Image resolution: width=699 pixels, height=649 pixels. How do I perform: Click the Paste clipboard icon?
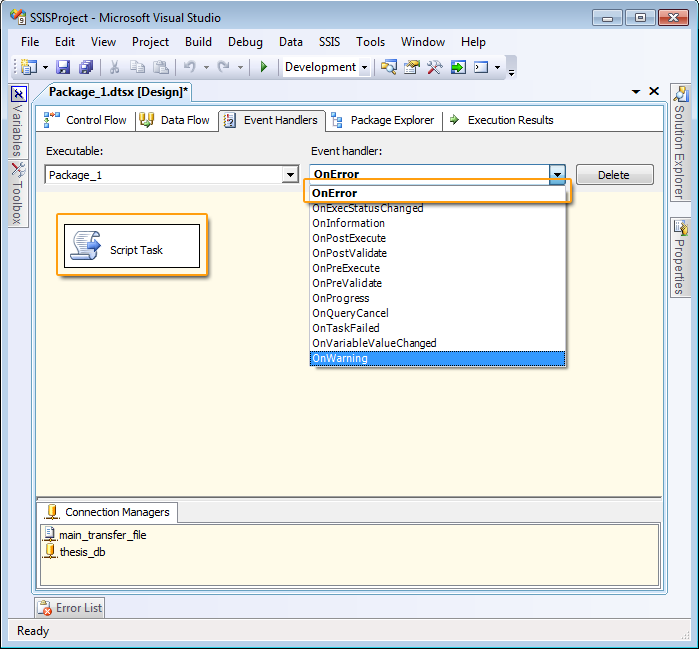click(160, 67)
